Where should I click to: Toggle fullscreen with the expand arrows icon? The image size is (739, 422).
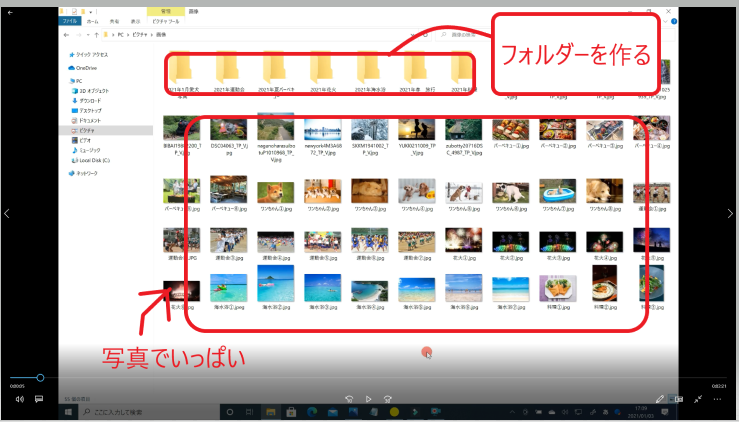699,398
